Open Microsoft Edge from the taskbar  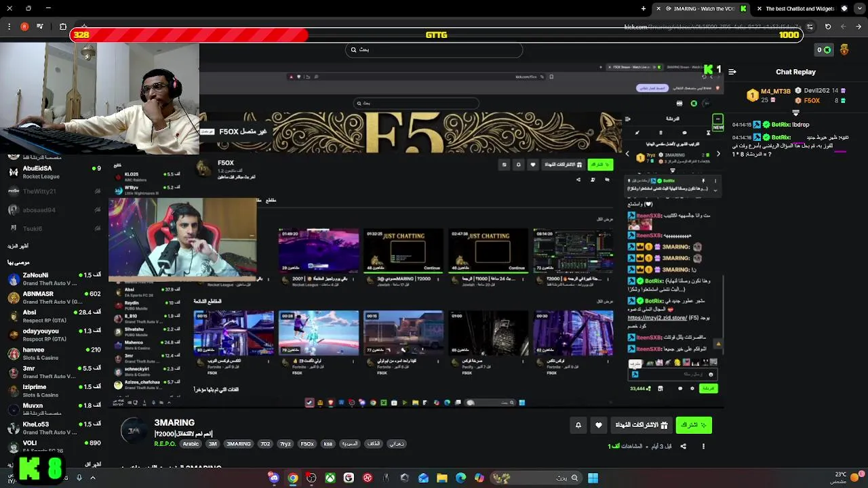(x=461, y=478)
